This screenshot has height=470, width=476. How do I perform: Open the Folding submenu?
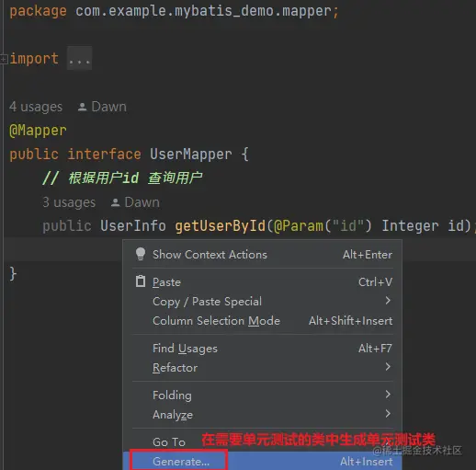coord(263,395)
